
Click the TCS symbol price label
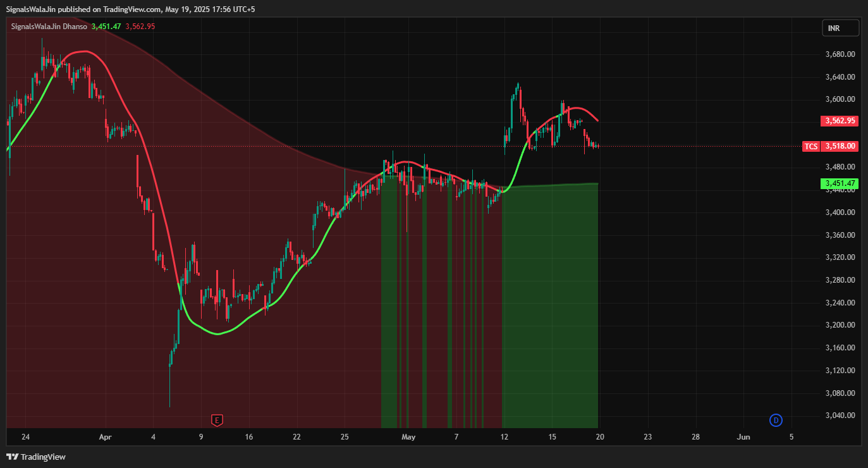[810, 146]
